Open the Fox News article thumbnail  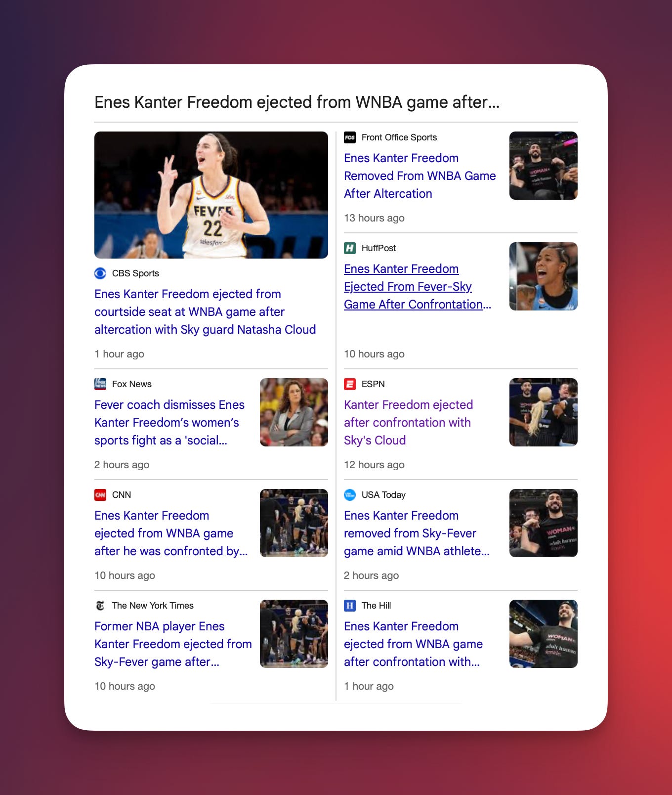(x=294, y=412)
